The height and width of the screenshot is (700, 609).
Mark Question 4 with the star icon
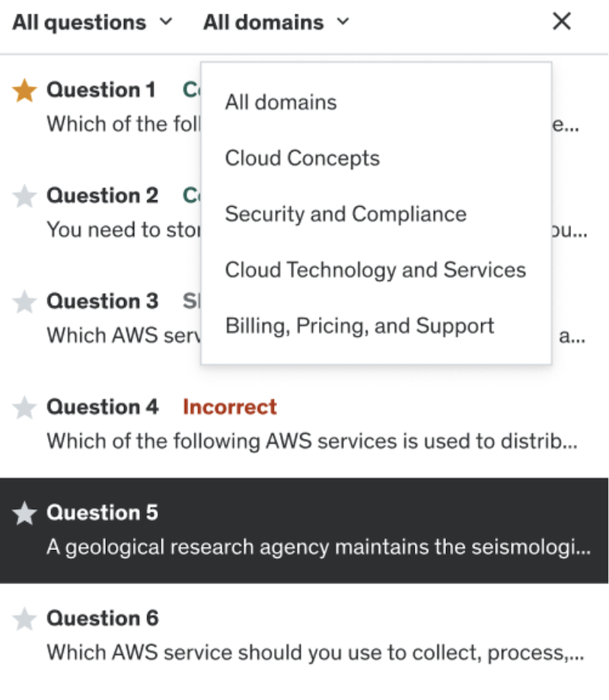point(24,408)
